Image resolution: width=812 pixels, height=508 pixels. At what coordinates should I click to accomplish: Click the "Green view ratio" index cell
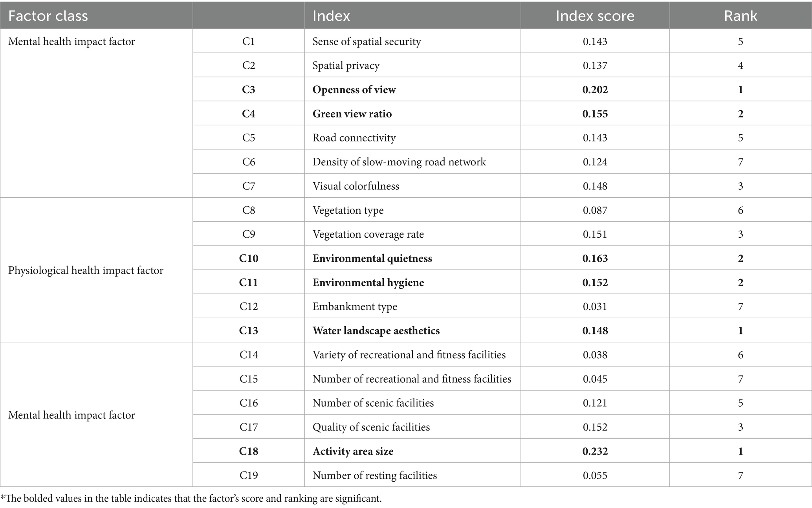click(x=352, y=114)
